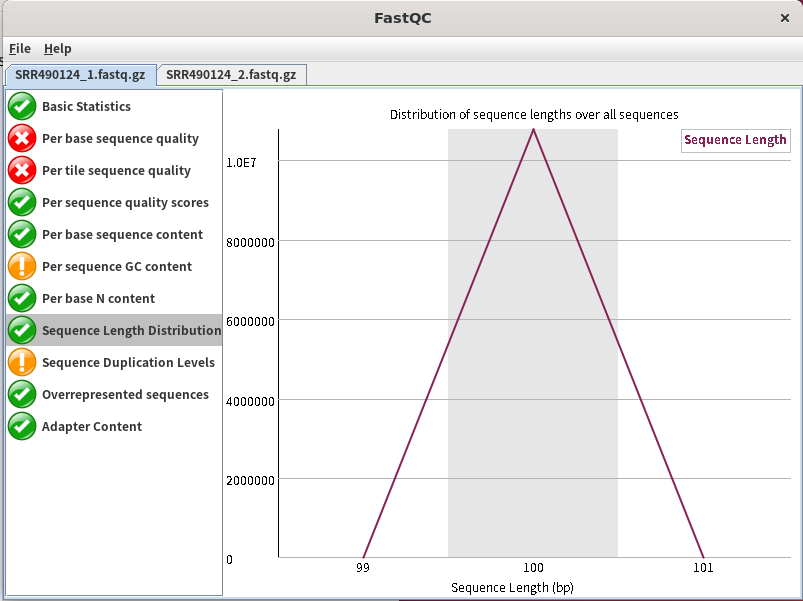Click the green check icon for Per base N content
803x601 pixels.
coord(22,298)
